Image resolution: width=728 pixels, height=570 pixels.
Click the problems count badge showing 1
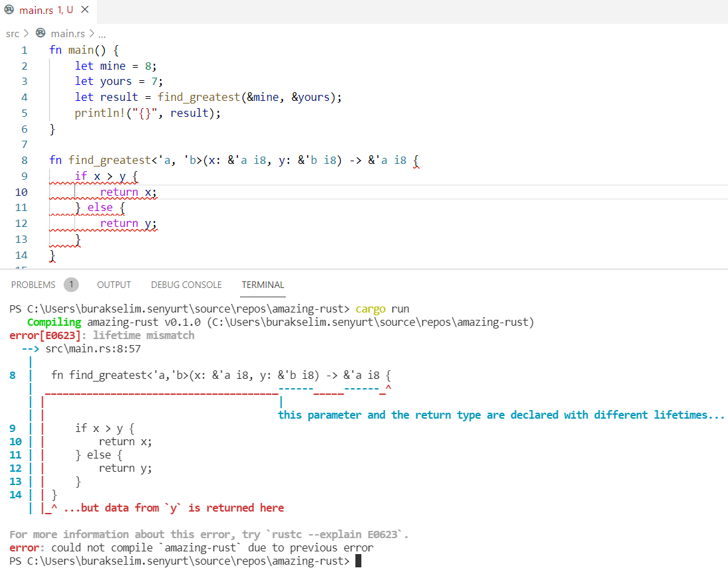coord(71,285)
